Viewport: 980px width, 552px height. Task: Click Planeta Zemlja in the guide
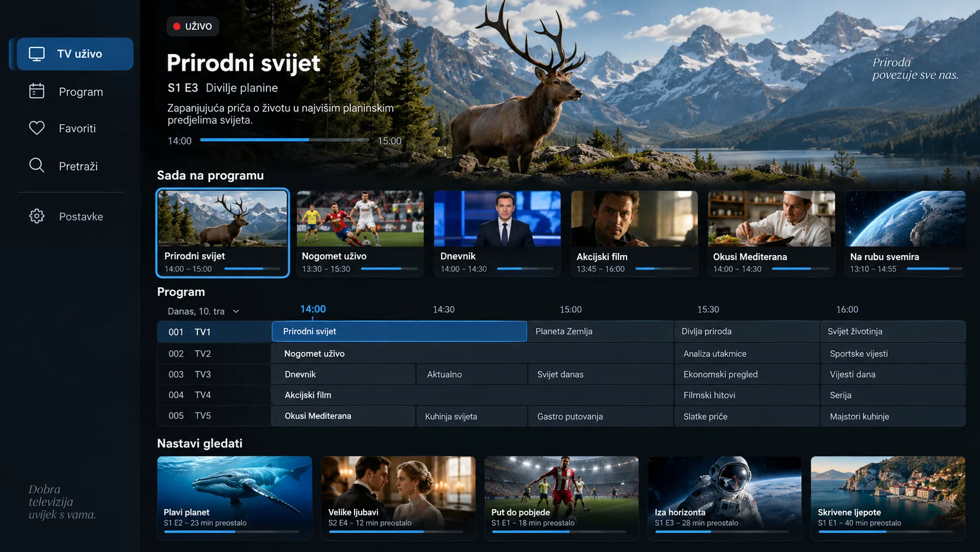[x=600, y=331]
